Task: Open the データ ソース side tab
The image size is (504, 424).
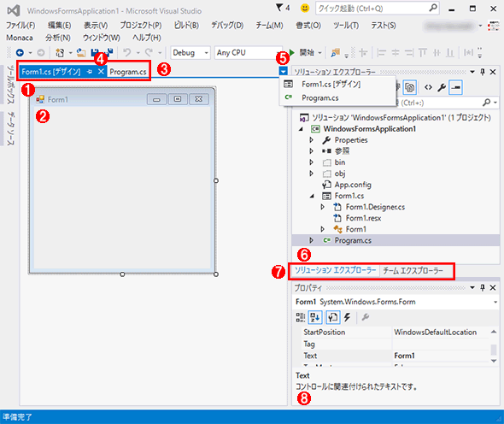Action: pyautogui.click(x=10, y=129)
